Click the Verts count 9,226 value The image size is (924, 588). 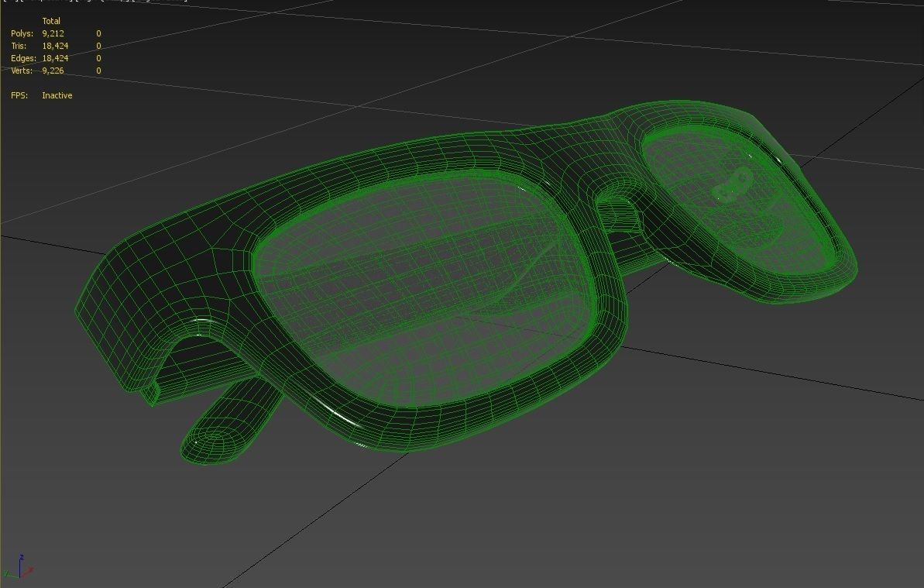click(53, 70)
